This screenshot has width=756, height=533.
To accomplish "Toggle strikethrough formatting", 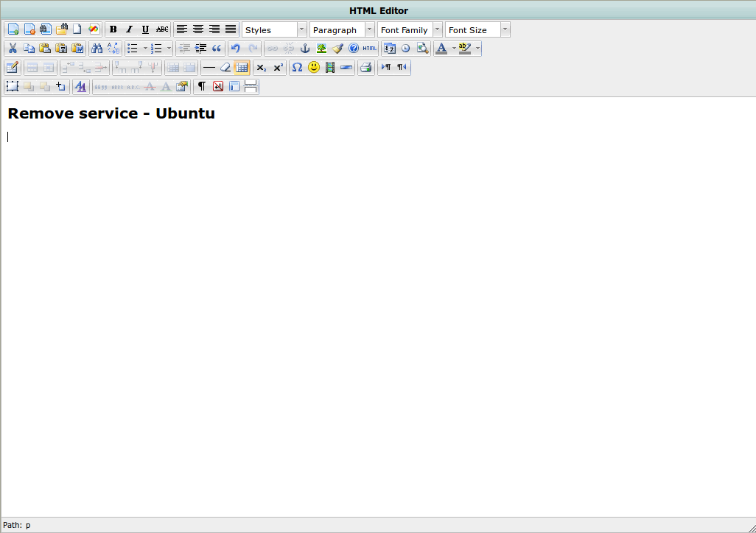I will pyautogui.click(x=162, y=29).
